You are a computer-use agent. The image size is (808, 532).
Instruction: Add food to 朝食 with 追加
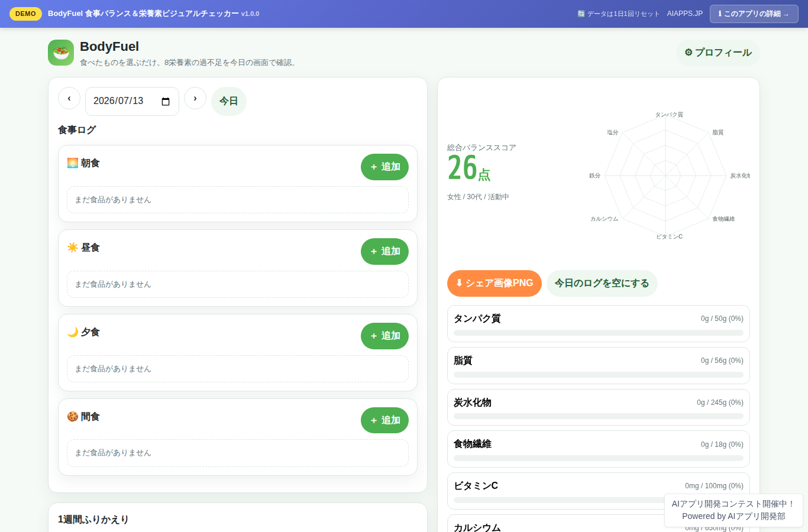click(384, 167)
